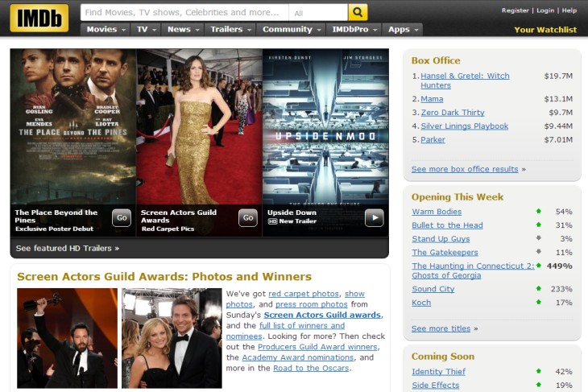Click Go button for Screen Actors Guild Awards
This screenshot has height=392, width=588.
247,217
